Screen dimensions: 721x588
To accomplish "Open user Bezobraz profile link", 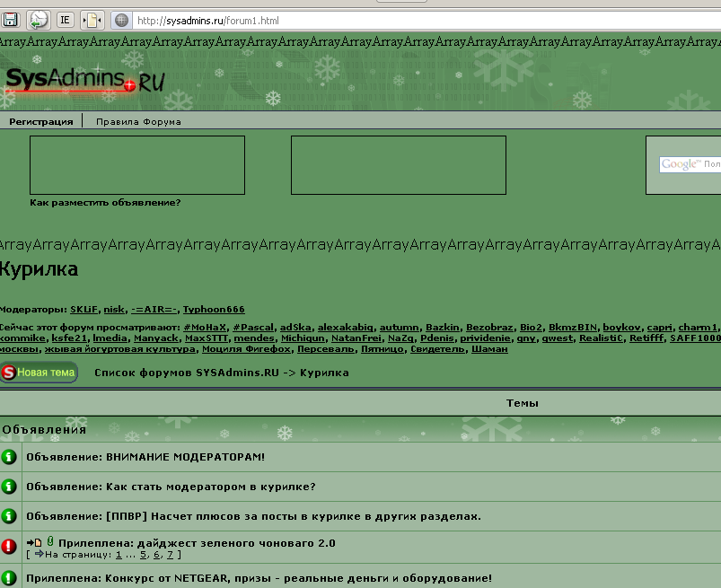I will click(489, 328).
